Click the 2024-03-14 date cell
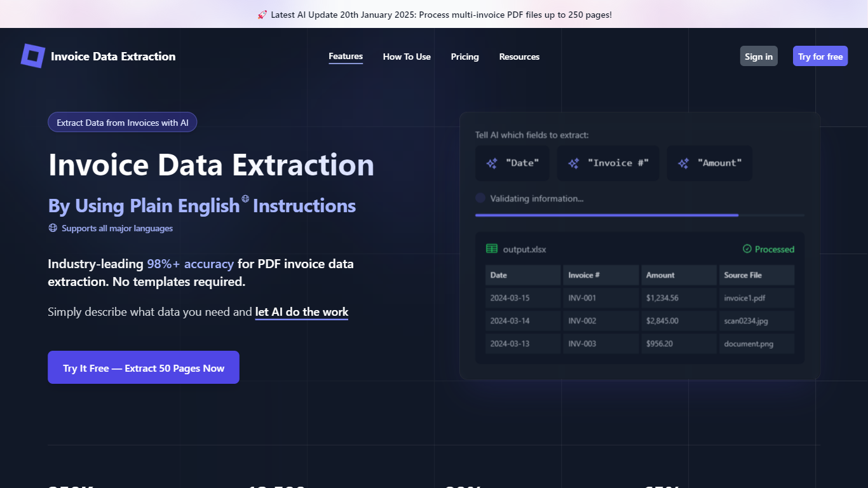Screen dimensions: 868x488 (x=523, y=321)
